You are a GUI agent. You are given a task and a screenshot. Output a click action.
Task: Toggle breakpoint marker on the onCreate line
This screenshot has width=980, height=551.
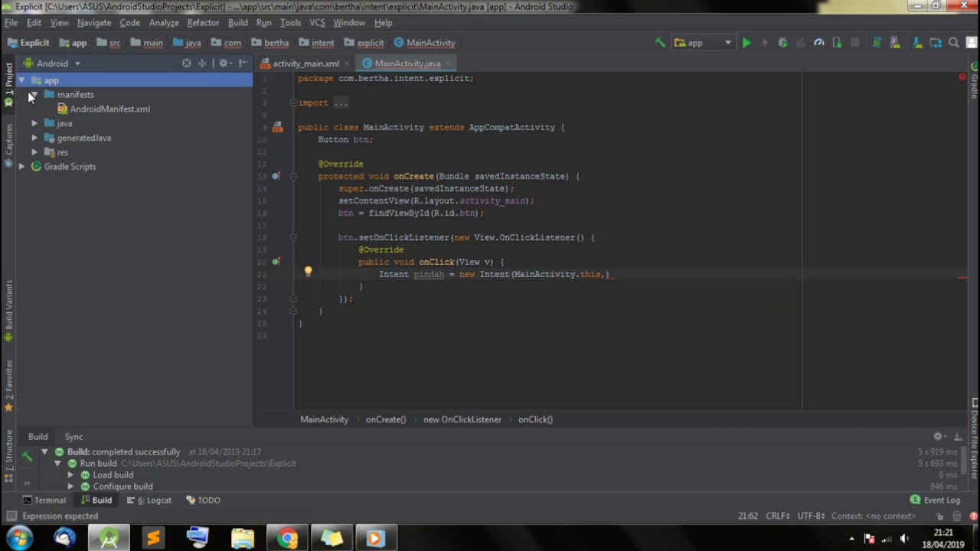[x=276, y=176]
